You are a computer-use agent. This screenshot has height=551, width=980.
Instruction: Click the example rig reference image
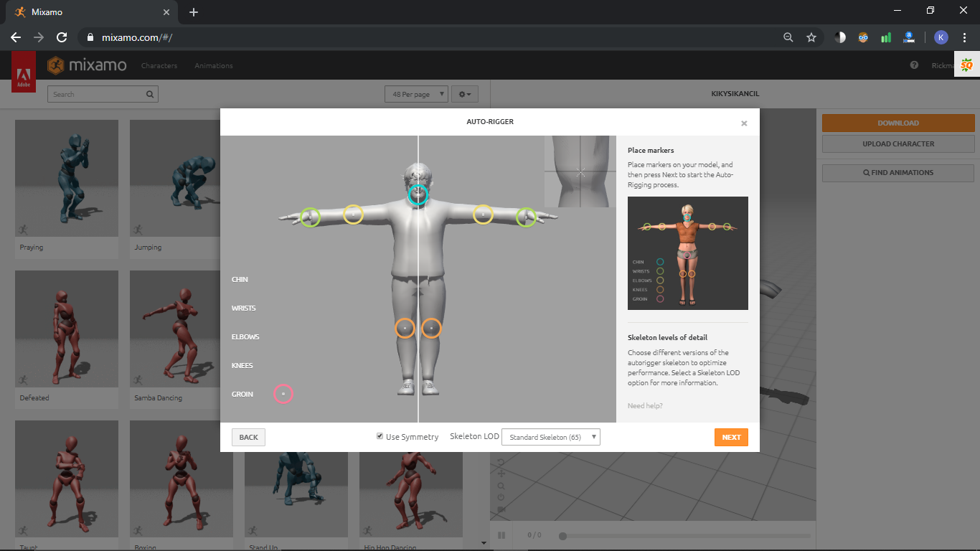click(x=688, y=253)
